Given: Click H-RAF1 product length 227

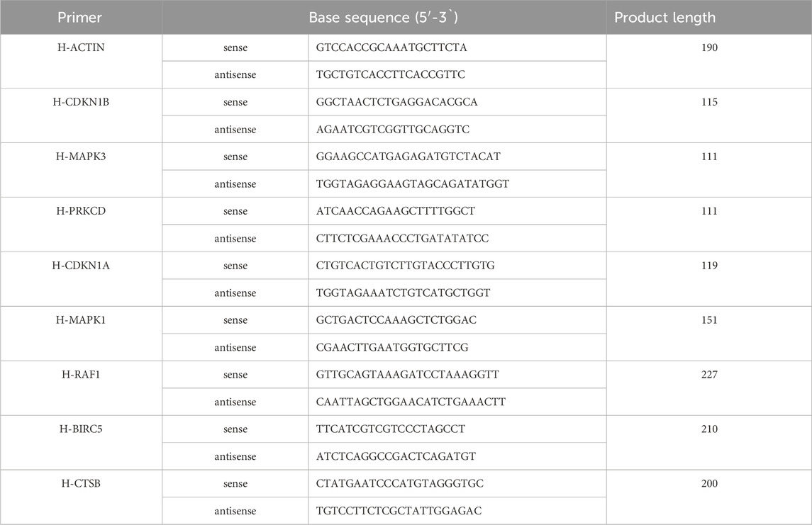Looking at the screenshot, I should 709,375.
